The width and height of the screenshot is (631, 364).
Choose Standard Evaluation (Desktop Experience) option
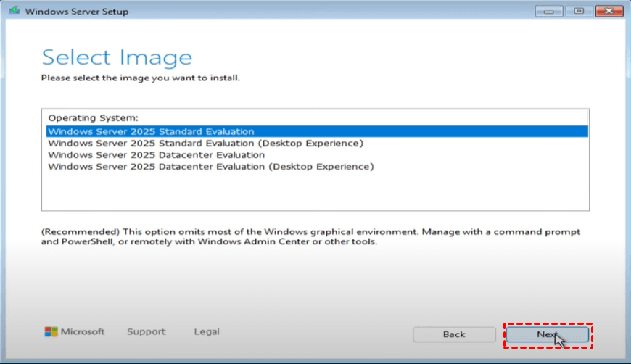(205, 144)
